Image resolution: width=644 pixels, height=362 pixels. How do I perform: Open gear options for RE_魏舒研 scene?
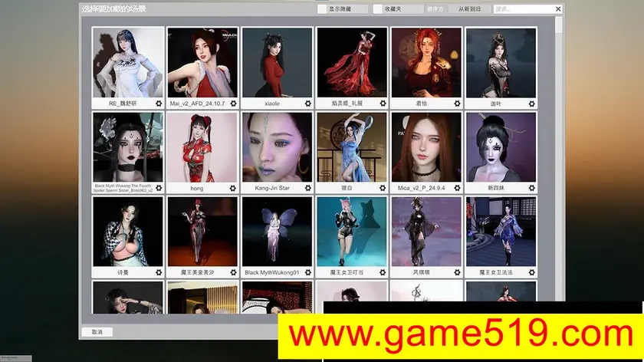click(159, 103)
